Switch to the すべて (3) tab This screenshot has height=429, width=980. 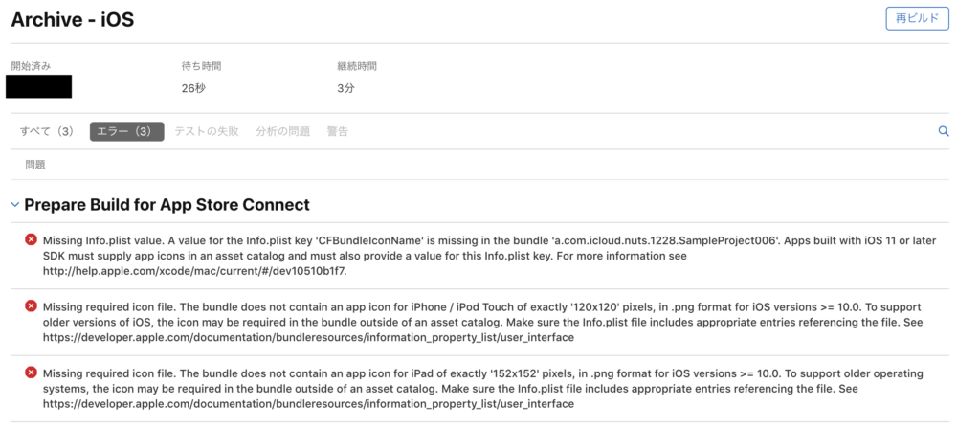click(x=47, y=131)
